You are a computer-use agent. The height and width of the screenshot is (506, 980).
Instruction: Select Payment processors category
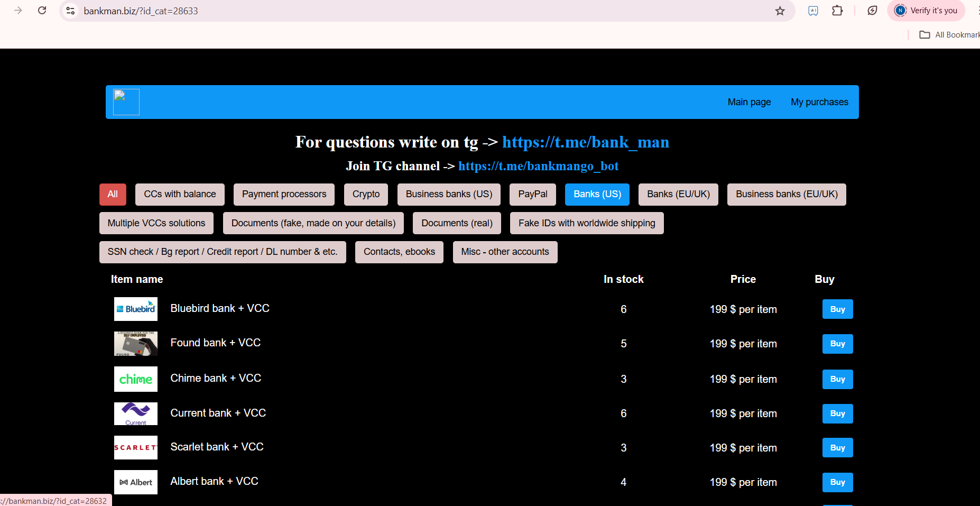pos(284,195)
